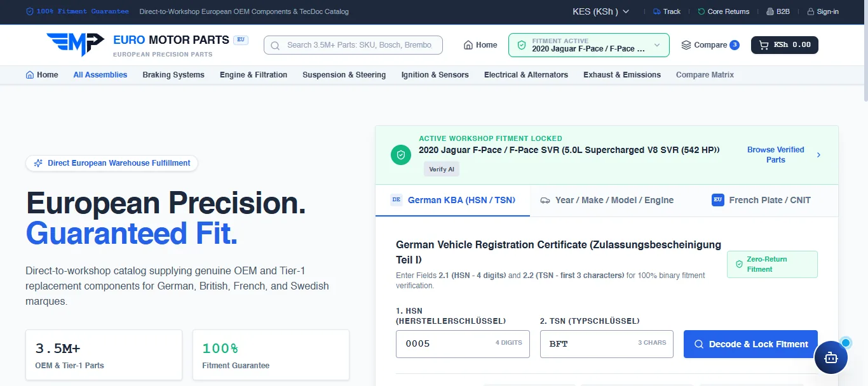
Task: Click the Verify AI button
Action: point(442,170)
